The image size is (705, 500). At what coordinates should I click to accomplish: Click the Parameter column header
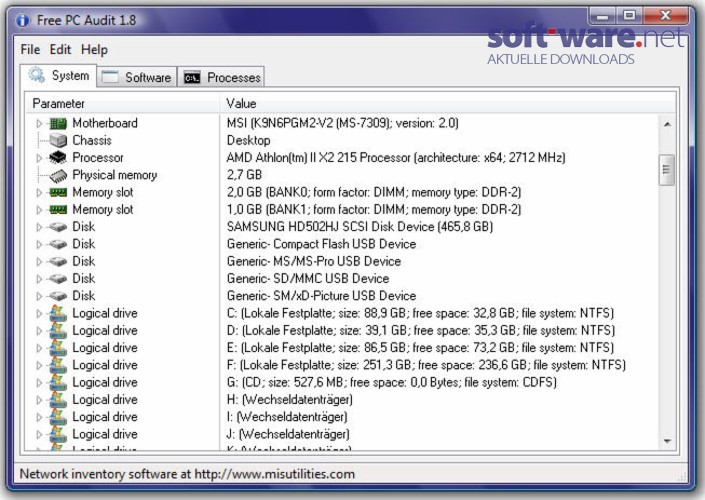(x=123, y=103)
